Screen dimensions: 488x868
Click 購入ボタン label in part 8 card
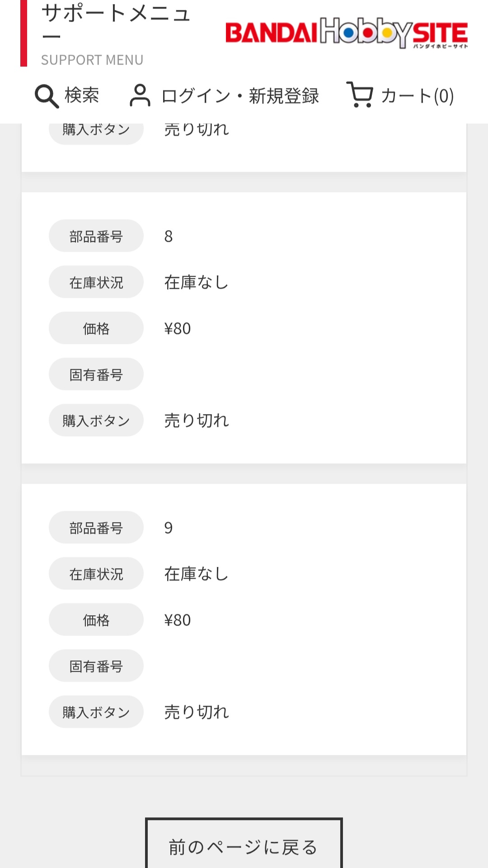click(96, 420)
